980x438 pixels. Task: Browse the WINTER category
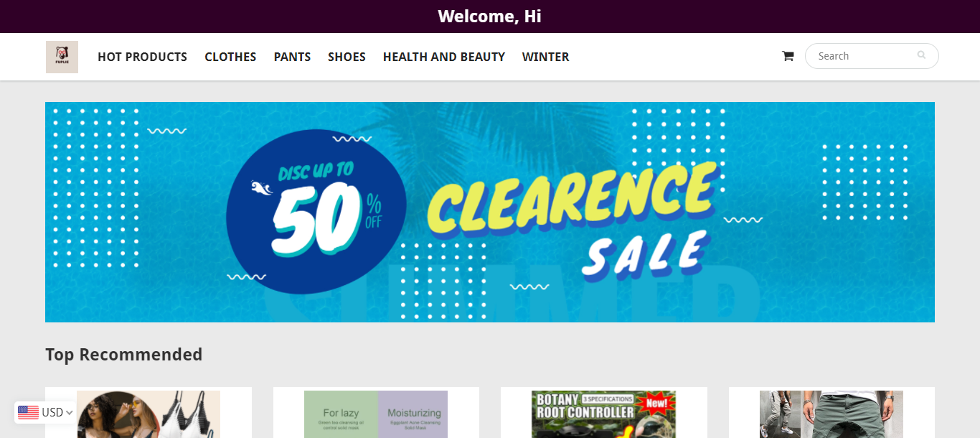click(x=545, y=57)
